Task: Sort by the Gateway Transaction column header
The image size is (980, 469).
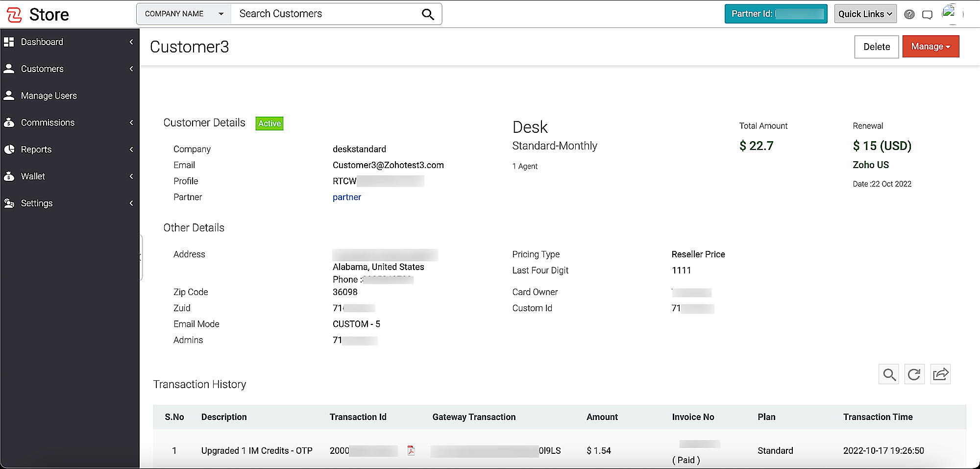Action: 474,417
